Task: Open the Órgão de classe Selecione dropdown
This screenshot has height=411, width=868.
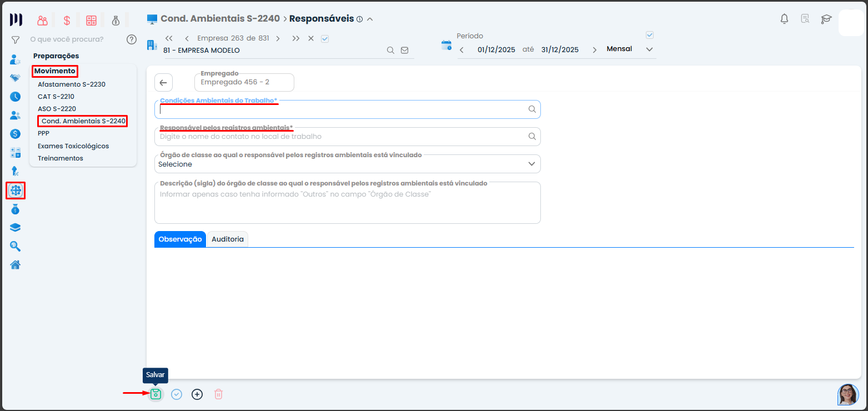Action: tap(348, 164)
